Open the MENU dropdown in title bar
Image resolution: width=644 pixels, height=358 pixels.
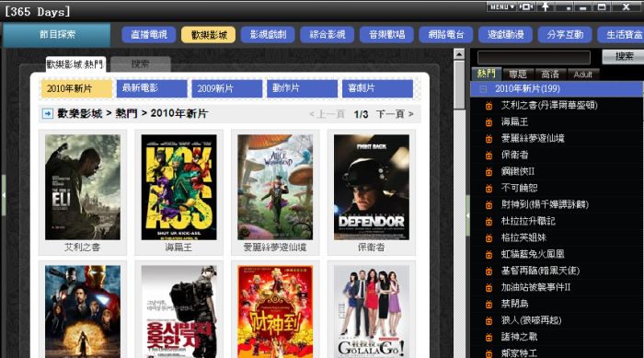click(501, 6)
